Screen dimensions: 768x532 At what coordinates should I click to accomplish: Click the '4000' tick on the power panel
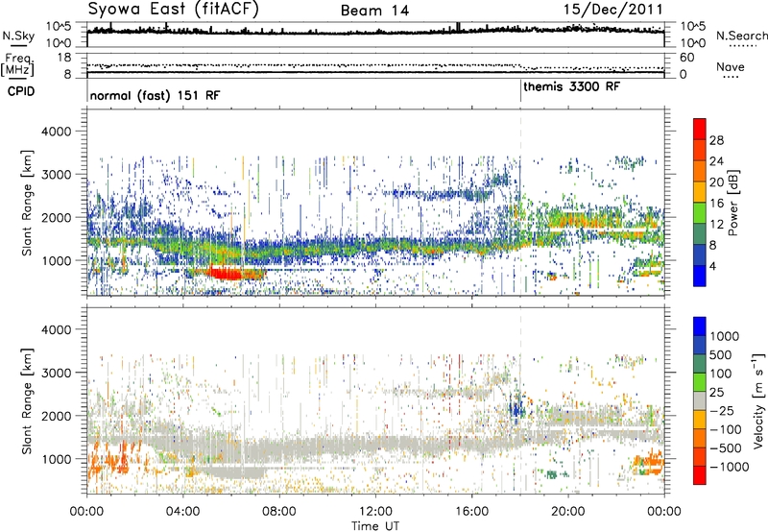(x=56, y=132)
